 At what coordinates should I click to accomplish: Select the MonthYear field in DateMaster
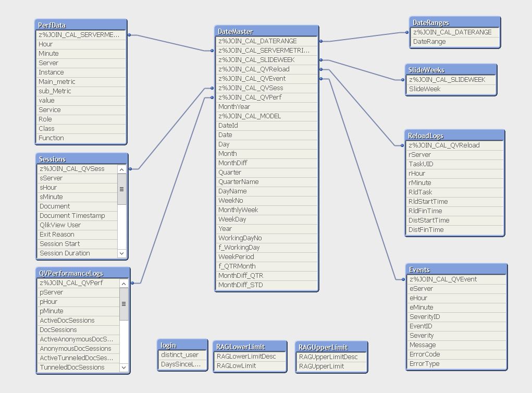(266, 107)
